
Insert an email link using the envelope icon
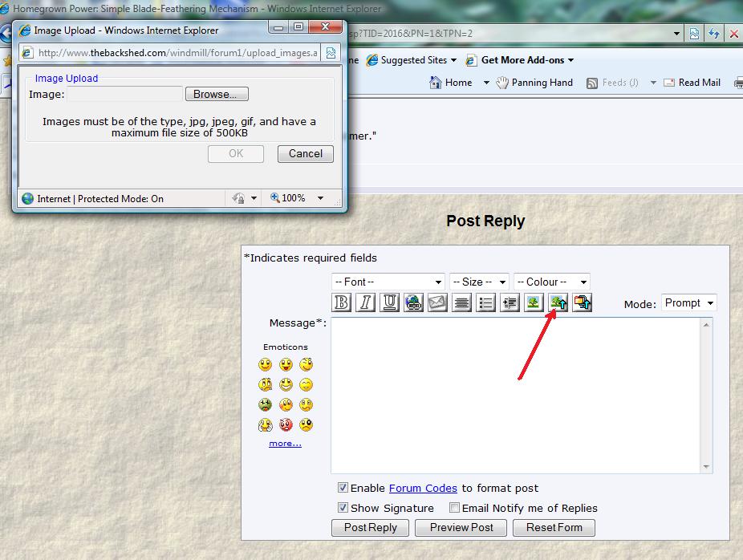pyautogui.click(x=438, y=303)
